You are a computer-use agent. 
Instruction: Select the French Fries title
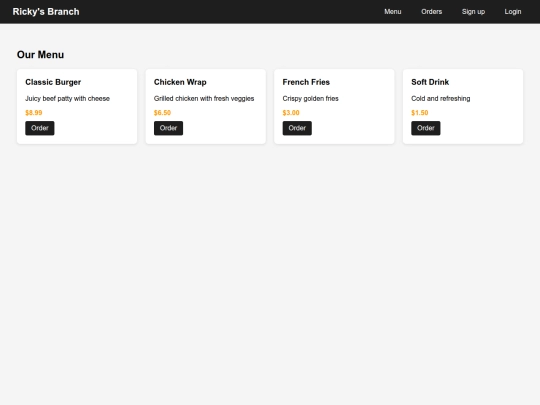(306, 82)
